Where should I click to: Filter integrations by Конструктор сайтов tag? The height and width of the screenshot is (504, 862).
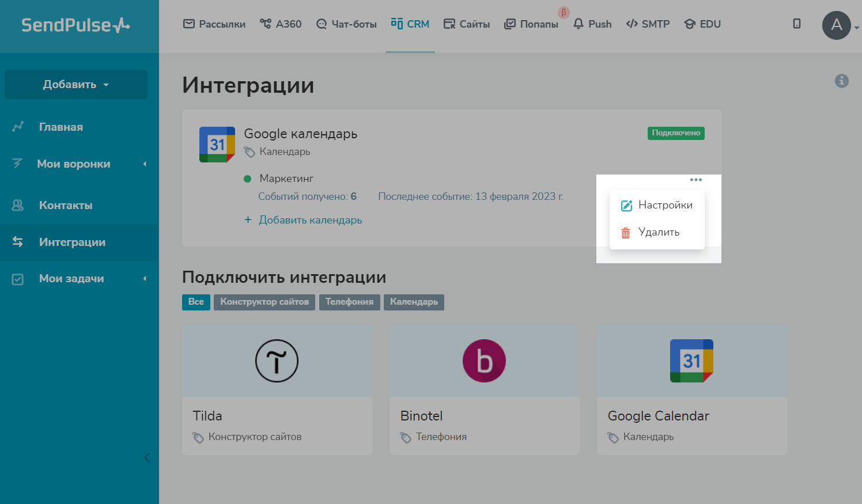tap(264, 302)
